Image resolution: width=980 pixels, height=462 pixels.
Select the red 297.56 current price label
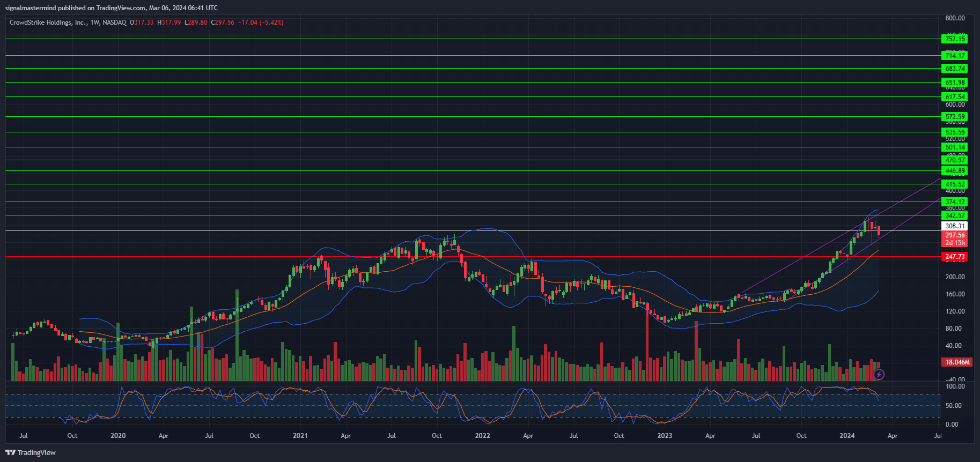(x=955, y=235)
